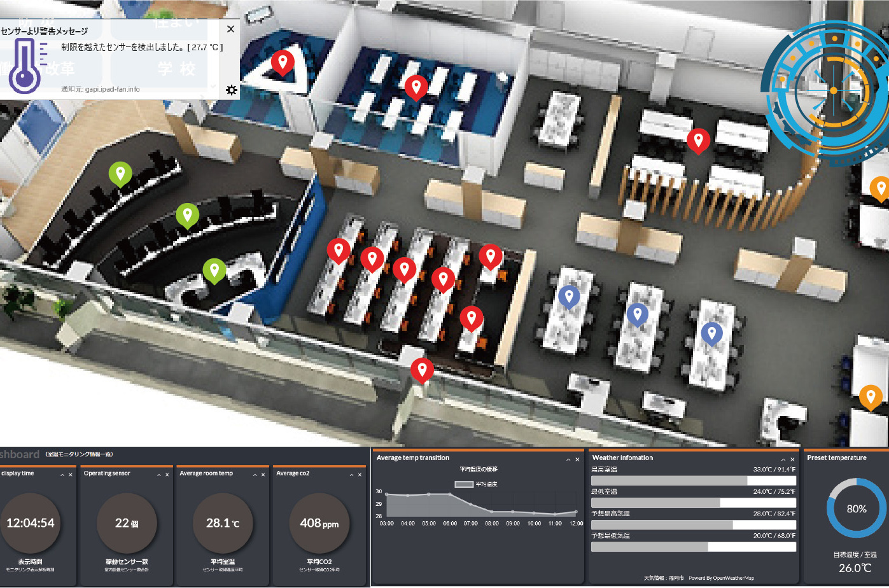Open the Powered By OpenWeatherMap link
The image size is (889, 588).
point(721,578)
